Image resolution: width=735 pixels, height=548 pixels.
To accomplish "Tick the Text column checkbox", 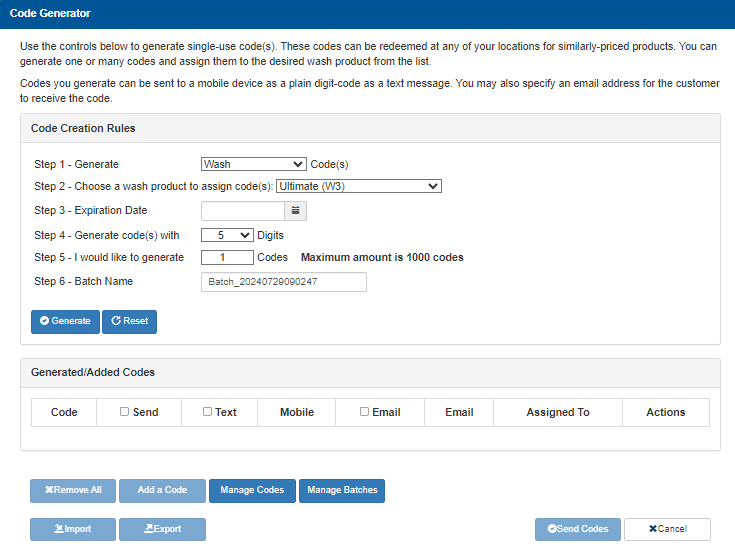I will pyautogui.click(x=207, y=412).
